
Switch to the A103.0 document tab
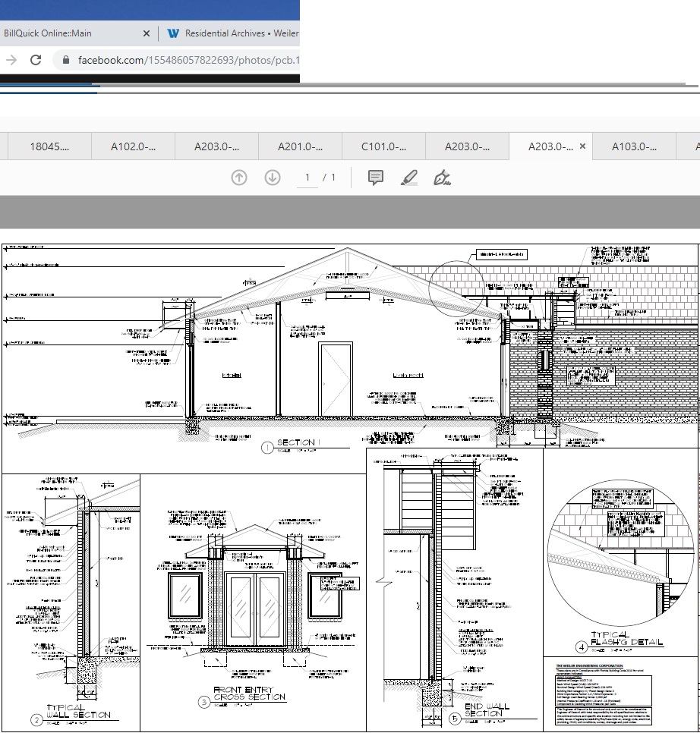pos(634,146)
